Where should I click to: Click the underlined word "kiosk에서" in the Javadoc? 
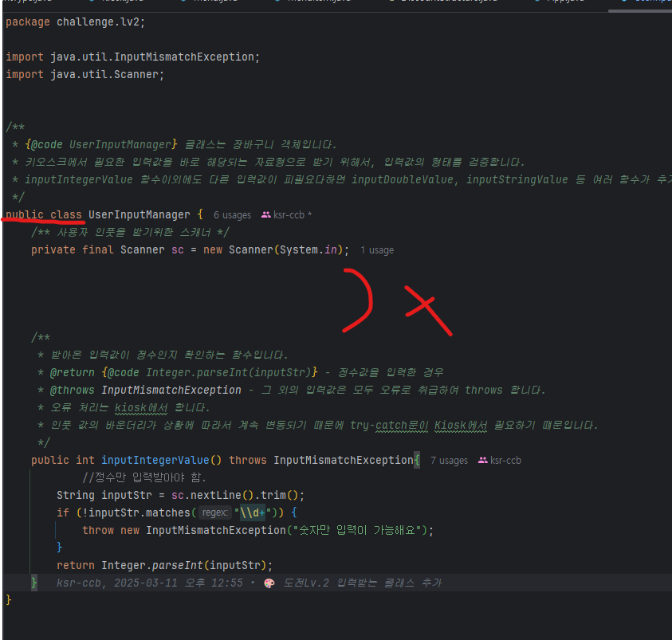point(141,407)
